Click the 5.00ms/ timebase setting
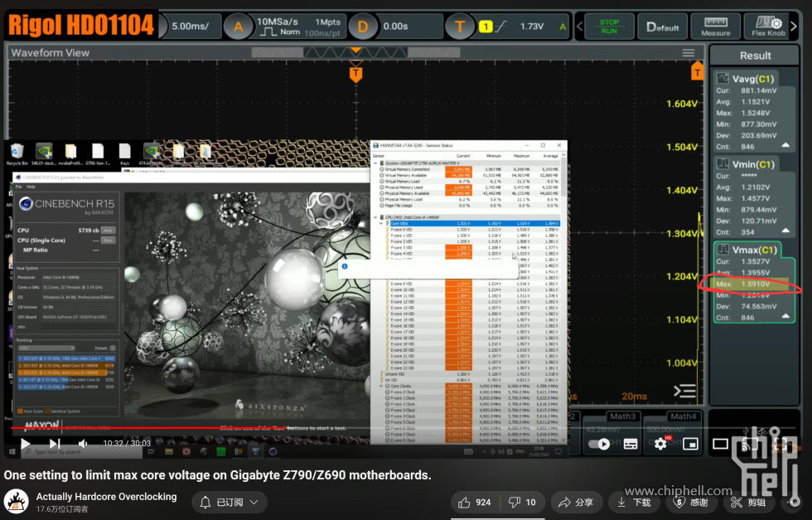The height and width of the screenshot is (520, 812). (191, 26)
